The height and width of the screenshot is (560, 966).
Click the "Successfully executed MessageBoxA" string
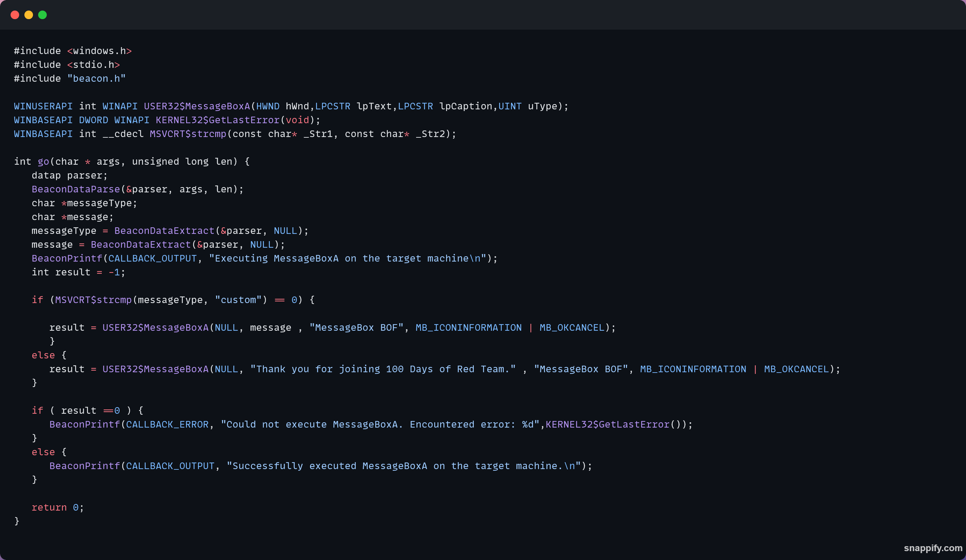404,466
